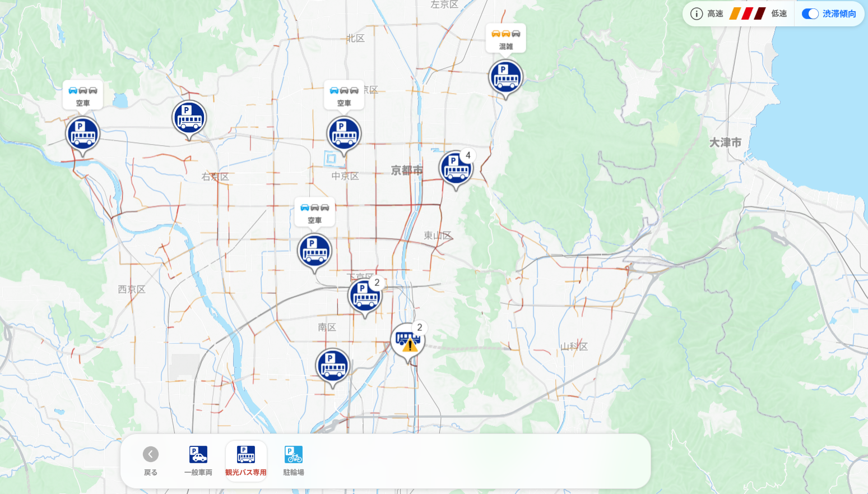Click the bus parking pin under 混雑 label

click(x=505, y=77)
